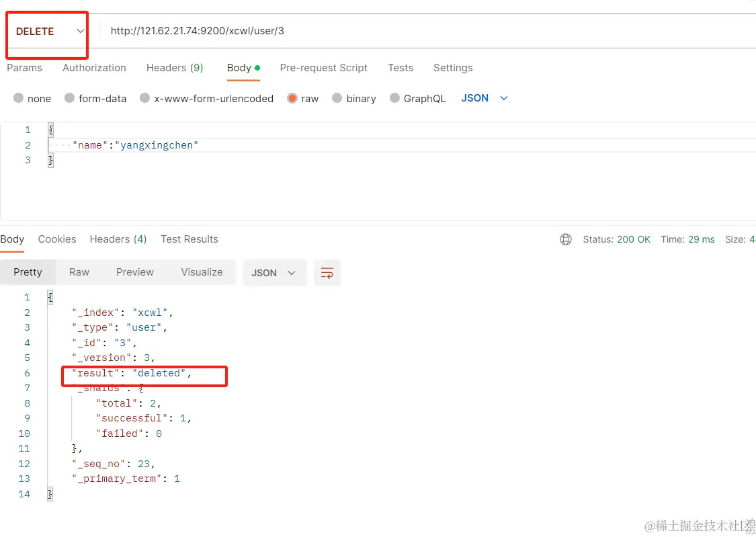Click the Status: 200 OK indicator

click(x=617, y=239)
